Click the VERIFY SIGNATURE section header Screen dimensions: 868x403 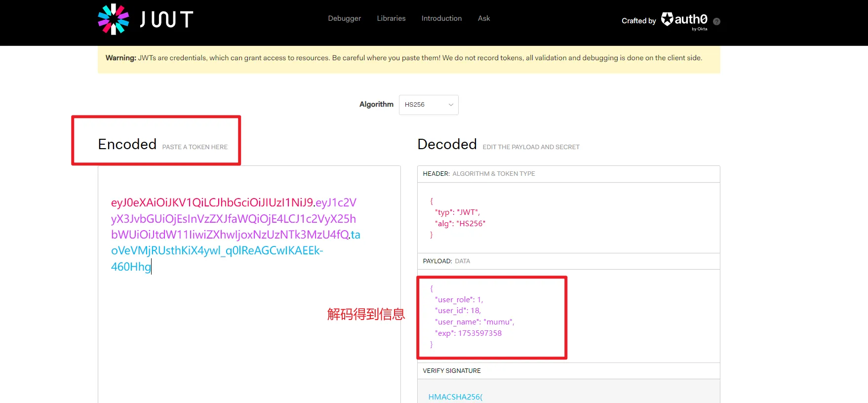tap(452, 371)
